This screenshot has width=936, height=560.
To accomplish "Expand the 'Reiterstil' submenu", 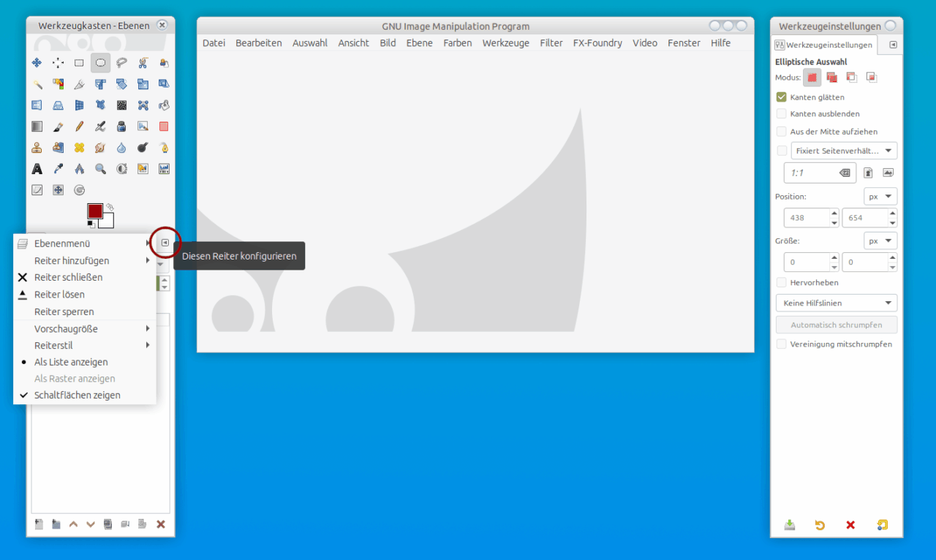I will click(85, 345).
